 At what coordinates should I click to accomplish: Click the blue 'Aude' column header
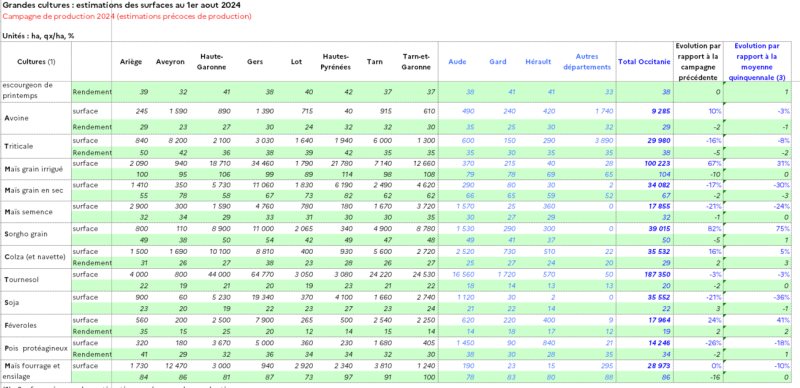pyautogui.click(x=457, y=62)
